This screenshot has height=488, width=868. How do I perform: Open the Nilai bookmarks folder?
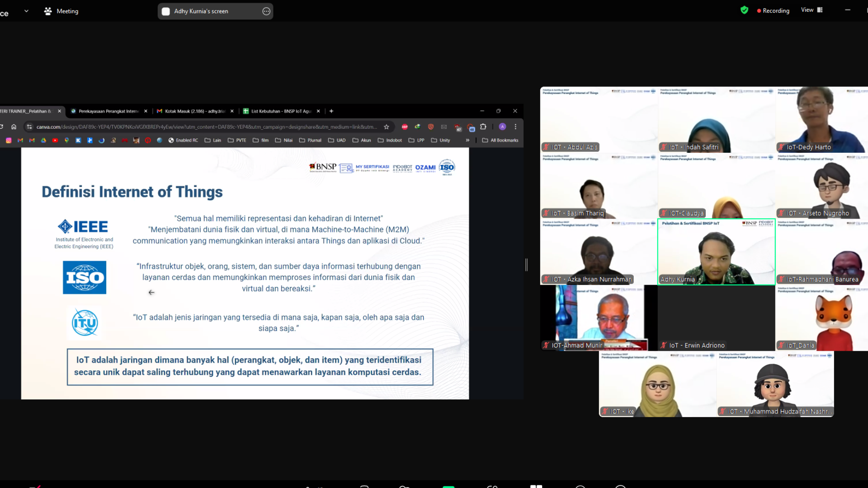click(284, 141)
